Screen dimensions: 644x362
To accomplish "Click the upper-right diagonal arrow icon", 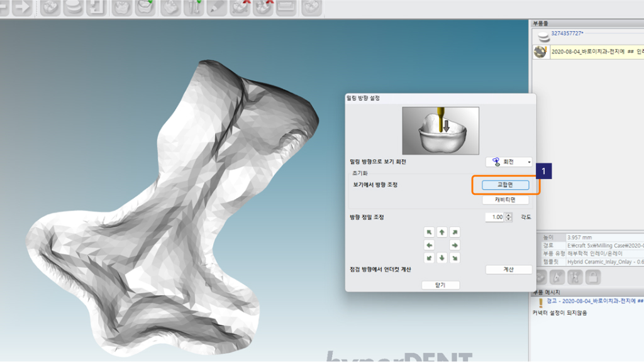I will point(455,232).
